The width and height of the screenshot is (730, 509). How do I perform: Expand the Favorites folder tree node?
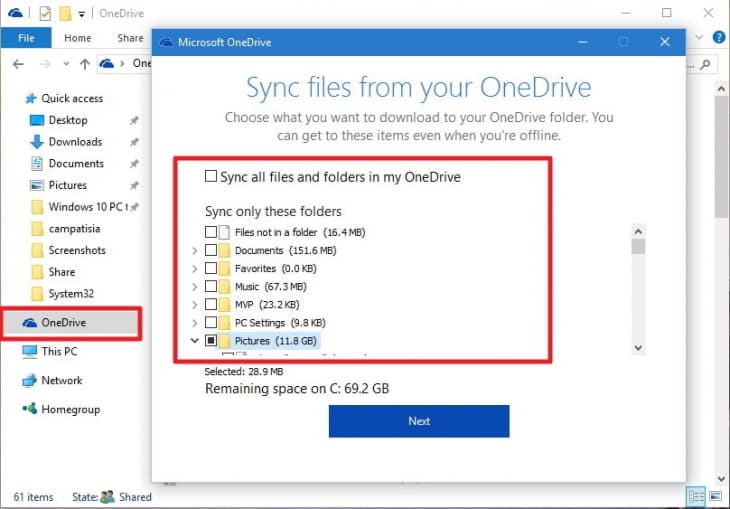pyautogui.click(x=194, y=269)
